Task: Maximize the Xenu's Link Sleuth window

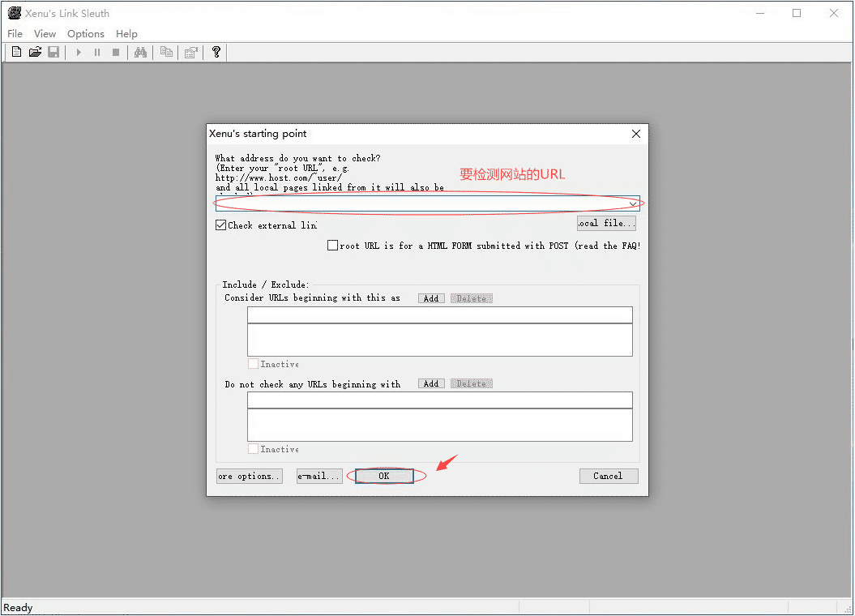Action: click(x=797, y=13)
